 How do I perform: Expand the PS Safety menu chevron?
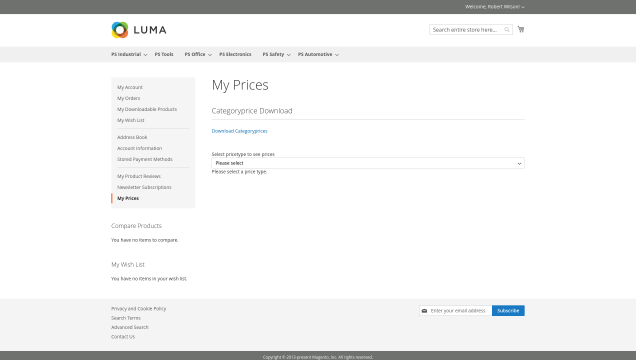coord(289,55)
